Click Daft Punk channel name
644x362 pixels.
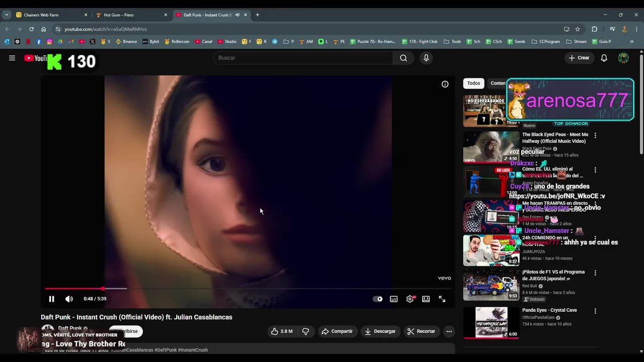(x=70, y=328)
